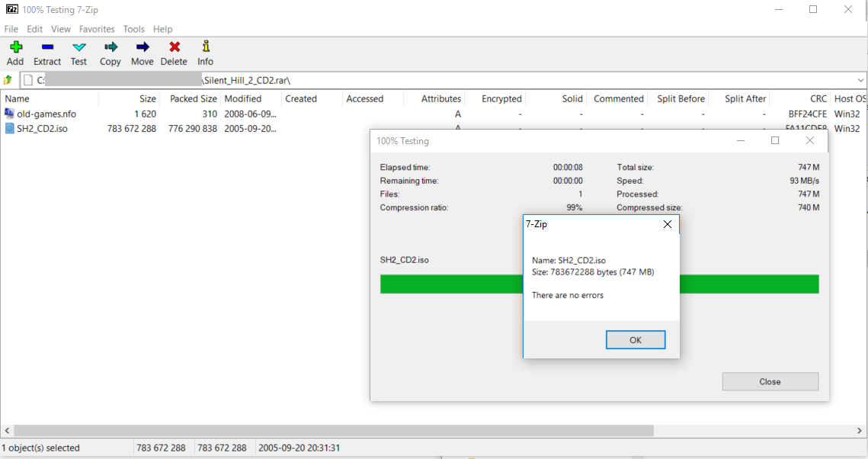868x459 pixels.
Task: Close the 7-Zip message with X
Action: (x=668, y=224)
